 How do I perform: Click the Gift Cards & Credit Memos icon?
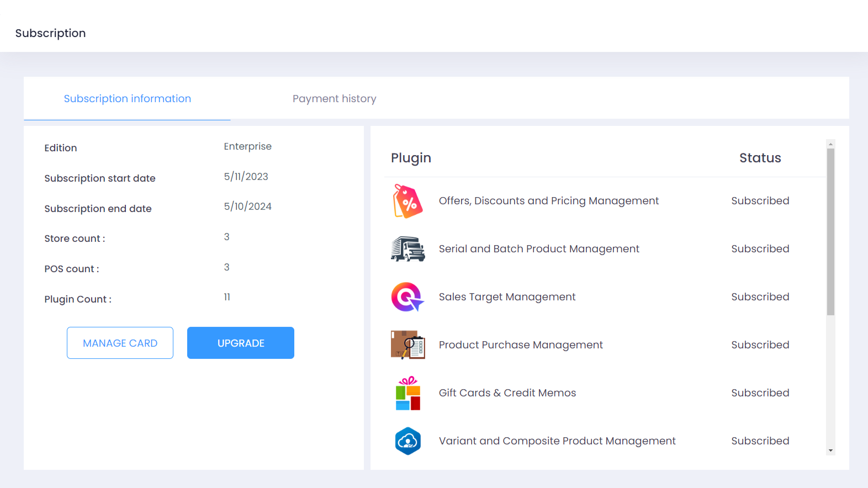[407, 393]
